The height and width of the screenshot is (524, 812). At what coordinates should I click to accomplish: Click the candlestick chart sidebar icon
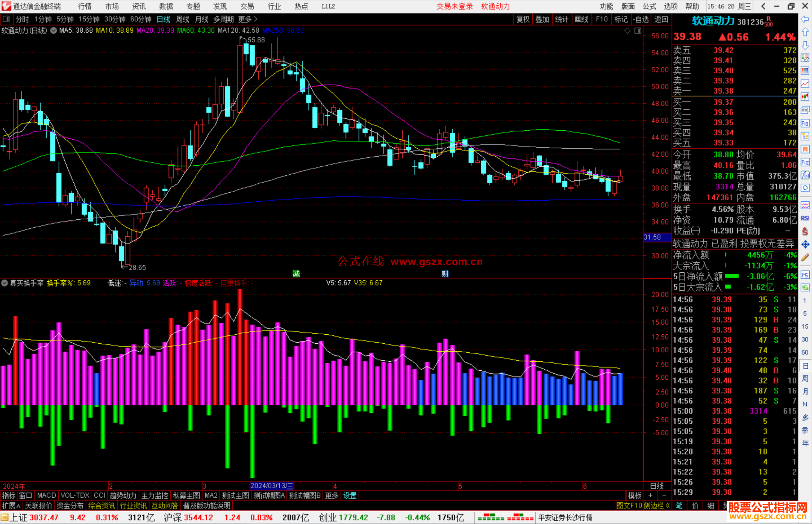805,97
